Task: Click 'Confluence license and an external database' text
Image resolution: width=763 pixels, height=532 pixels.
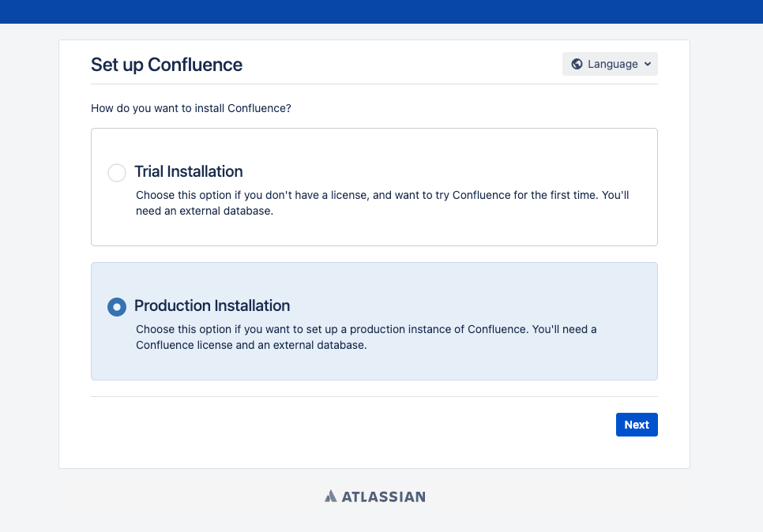Action: 251,345
